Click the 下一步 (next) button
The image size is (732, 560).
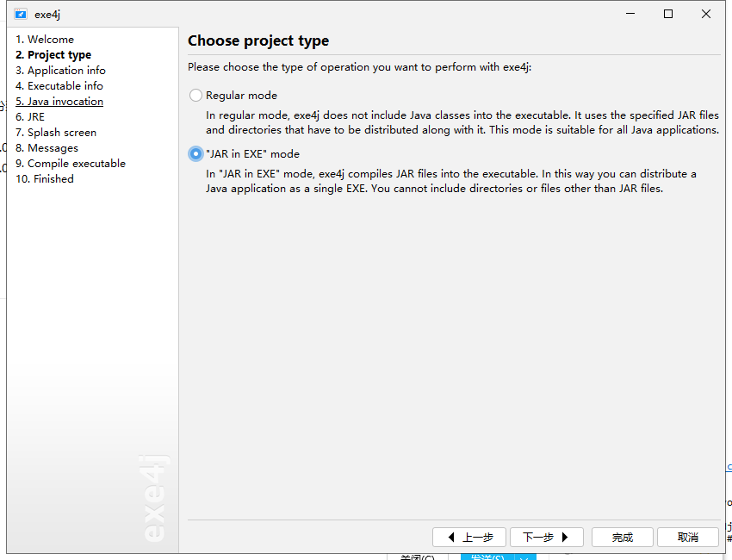(x=547, y=537)
